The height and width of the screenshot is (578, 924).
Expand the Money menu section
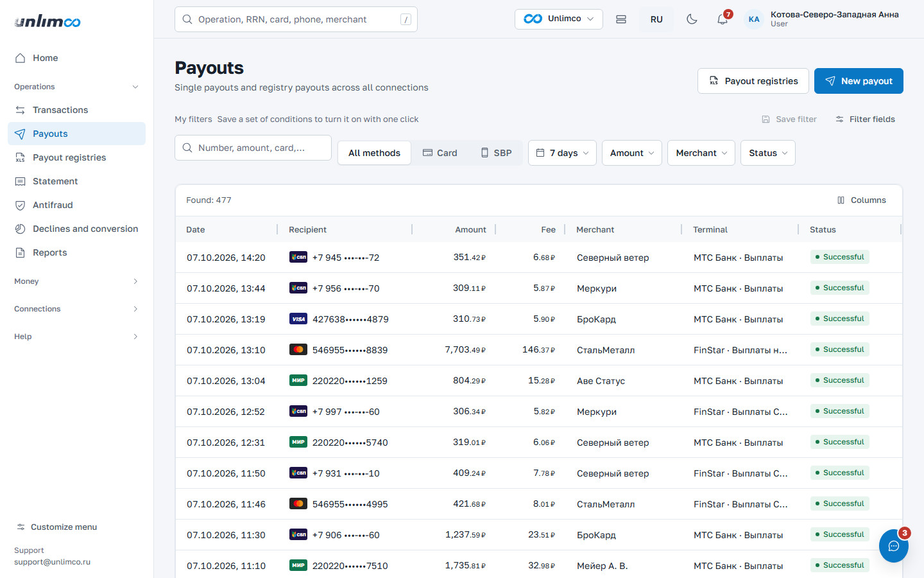pos(76,281)
